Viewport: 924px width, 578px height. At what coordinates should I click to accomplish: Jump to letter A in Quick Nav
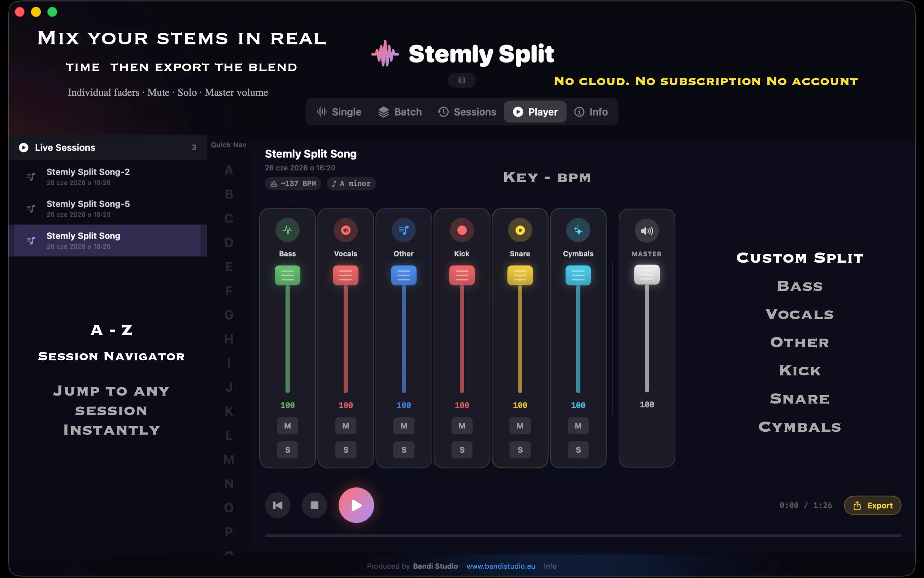click(229, 171)
